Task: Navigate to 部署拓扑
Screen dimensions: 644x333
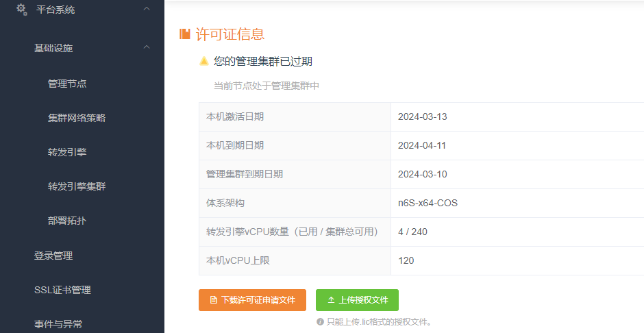Action: click(x=67, y=221)
